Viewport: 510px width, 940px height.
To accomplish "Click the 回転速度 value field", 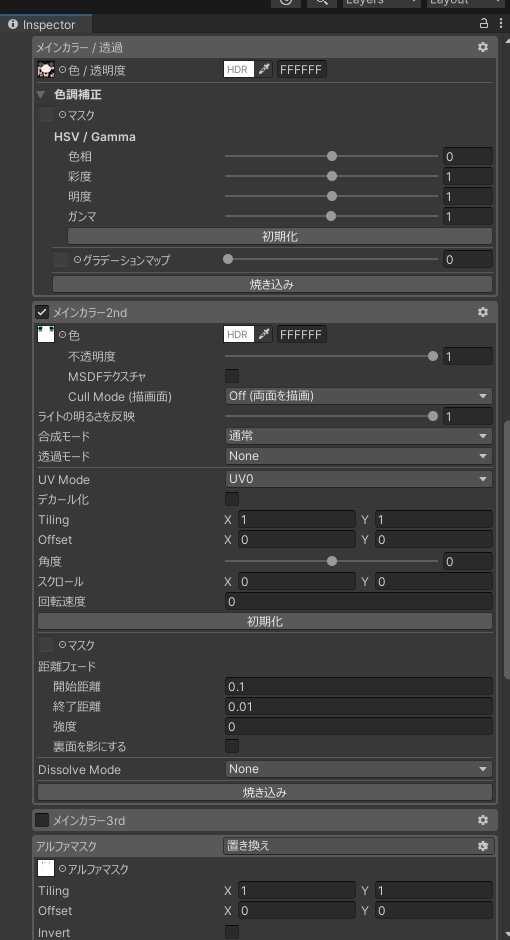I will click(x=358, y=601).
